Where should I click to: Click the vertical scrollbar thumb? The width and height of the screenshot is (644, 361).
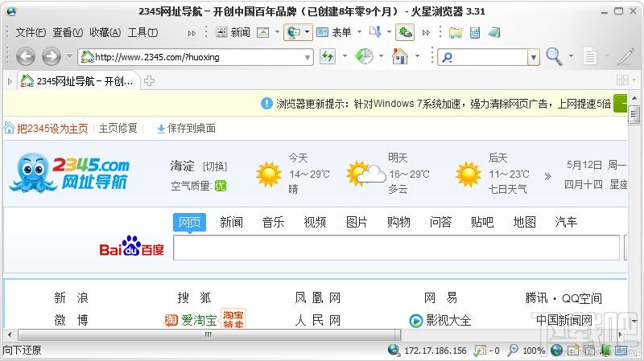click(634, 114)
